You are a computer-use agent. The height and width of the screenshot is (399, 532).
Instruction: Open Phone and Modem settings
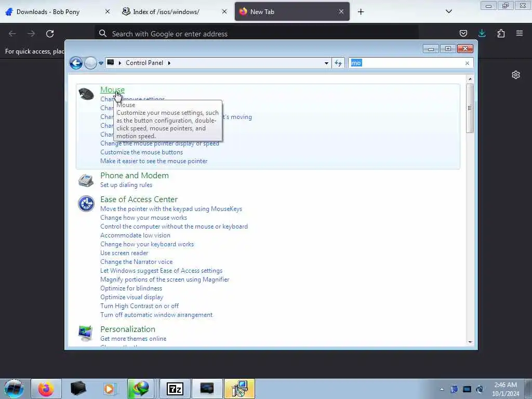(x=135, y=176)
